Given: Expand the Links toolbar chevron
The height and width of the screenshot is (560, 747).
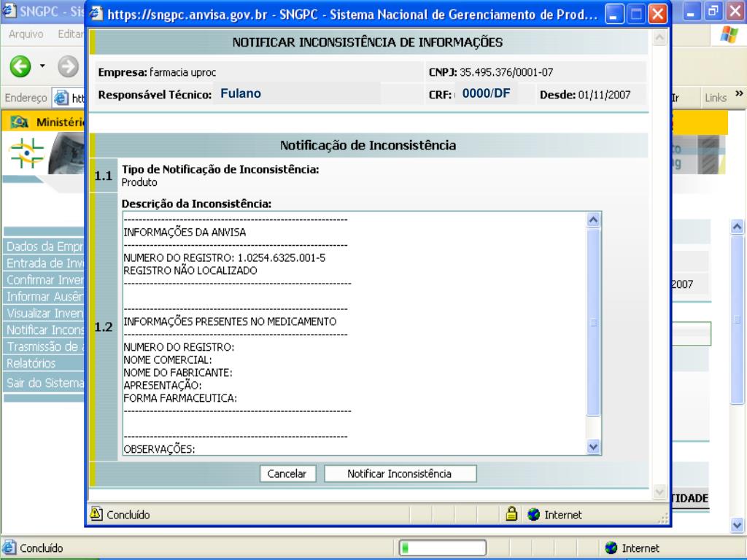Looking at the screenshot, I should point(739,93).
